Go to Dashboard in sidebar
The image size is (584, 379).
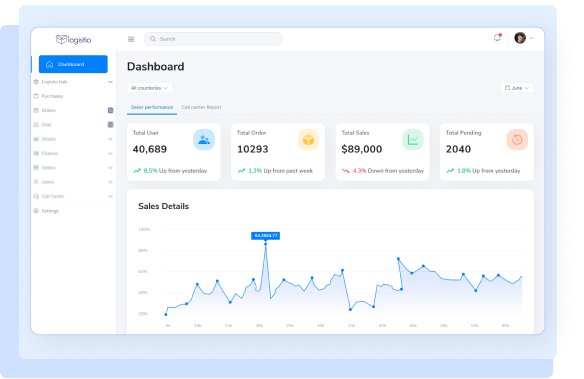point(73,64)
